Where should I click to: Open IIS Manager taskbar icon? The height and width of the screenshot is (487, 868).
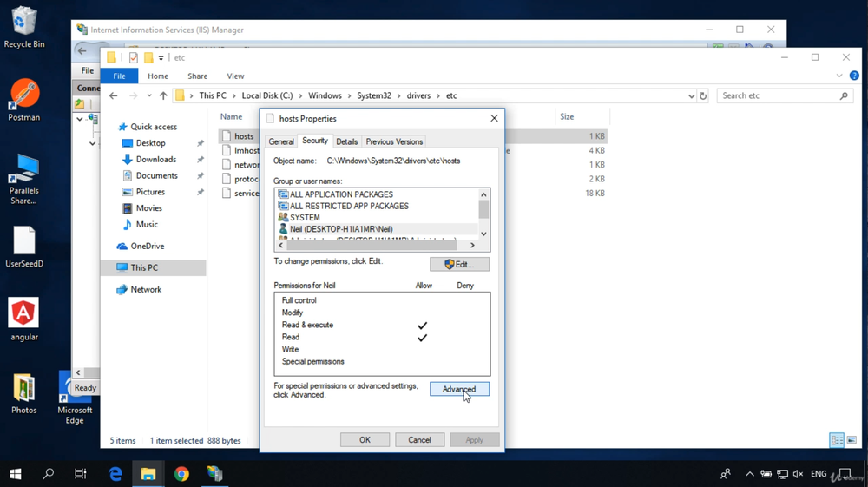tap(214, 474)
